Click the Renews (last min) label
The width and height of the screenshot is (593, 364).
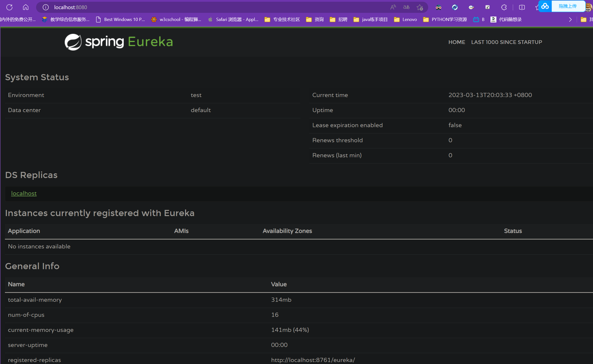click(x=337, y=155)
